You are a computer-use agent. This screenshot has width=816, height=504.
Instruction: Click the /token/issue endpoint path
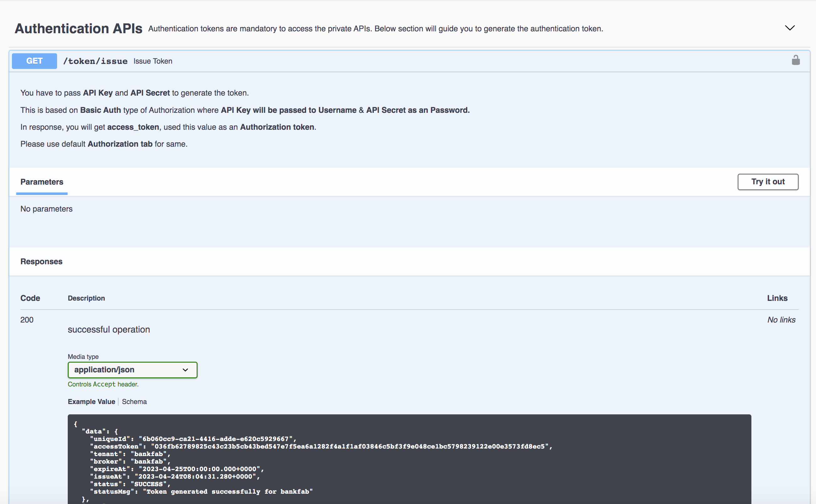point(95,61)
